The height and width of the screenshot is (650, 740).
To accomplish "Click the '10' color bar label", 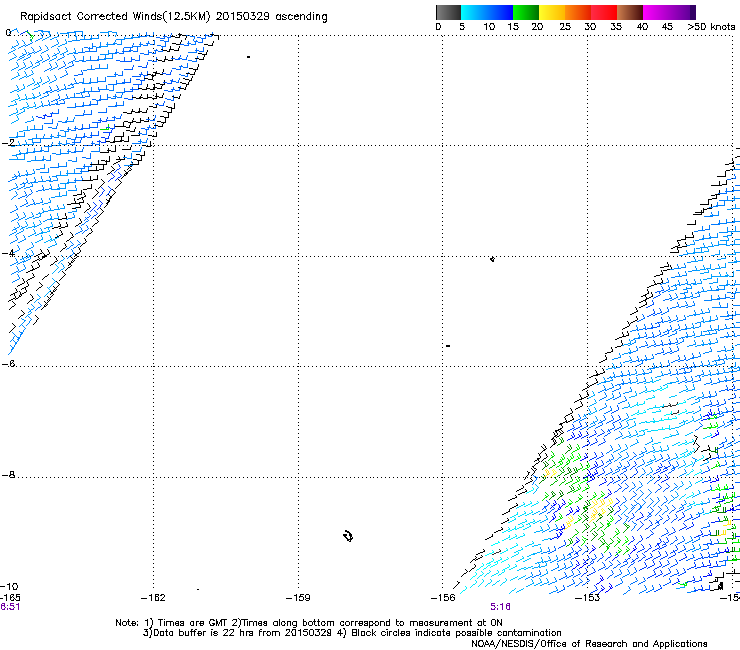I will click(489, 27).
